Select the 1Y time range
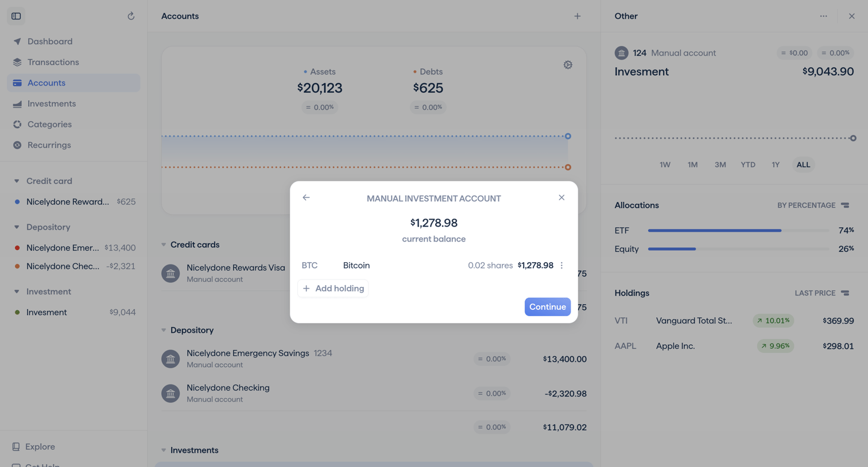The height and width of the screenshot is (467, 868). [776, 165]
